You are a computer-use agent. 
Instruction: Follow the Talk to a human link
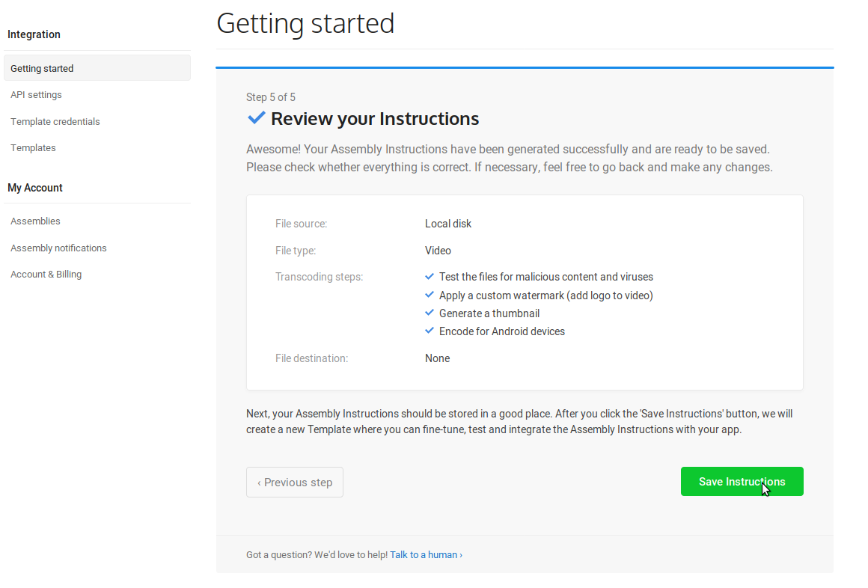point(426,555)
